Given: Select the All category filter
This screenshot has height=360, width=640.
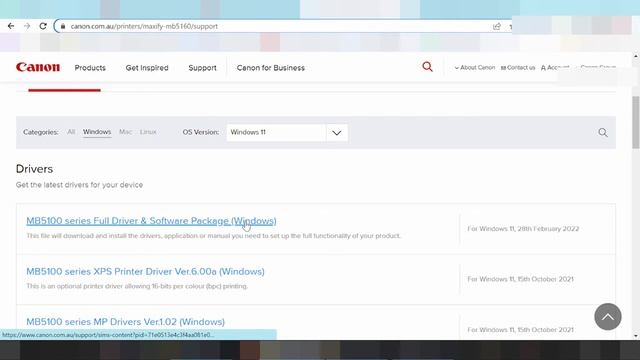Looking at the screenshot, I should [x=71, y=132].
